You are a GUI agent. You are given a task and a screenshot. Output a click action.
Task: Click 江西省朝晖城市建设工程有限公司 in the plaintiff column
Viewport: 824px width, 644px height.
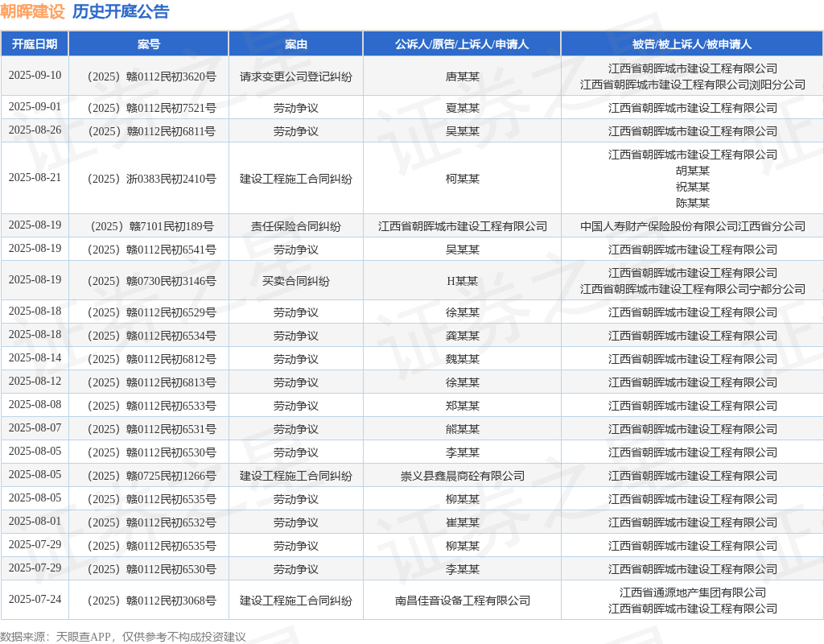click(463, 226)
